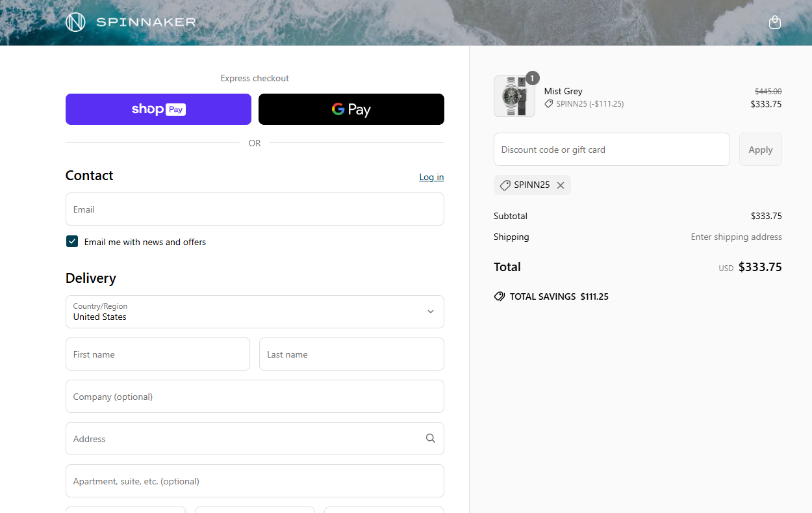Click the Spinnaker logo

pyautogui.click(x=129, y=21)
